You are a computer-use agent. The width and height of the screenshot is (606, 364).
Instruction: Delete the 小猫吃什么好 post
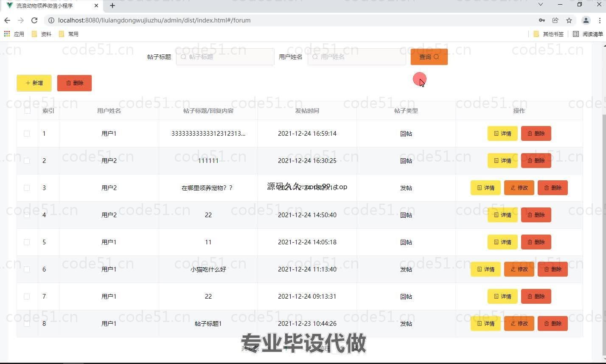pos(553,269)
